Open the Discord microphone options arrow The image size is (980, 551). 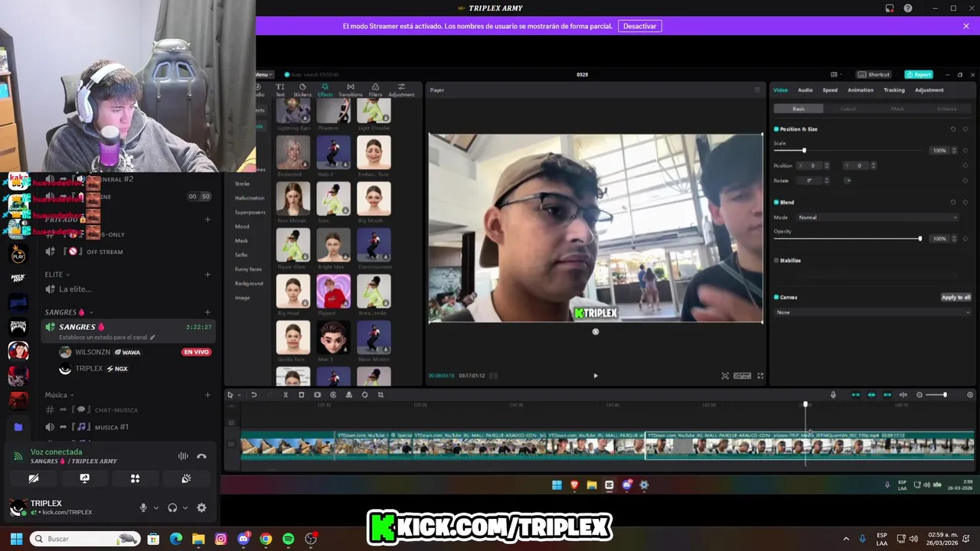156,507
